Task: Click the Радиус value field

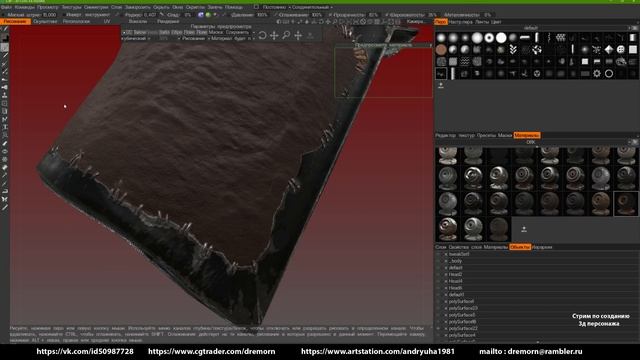Action: (x=150, y=15)
